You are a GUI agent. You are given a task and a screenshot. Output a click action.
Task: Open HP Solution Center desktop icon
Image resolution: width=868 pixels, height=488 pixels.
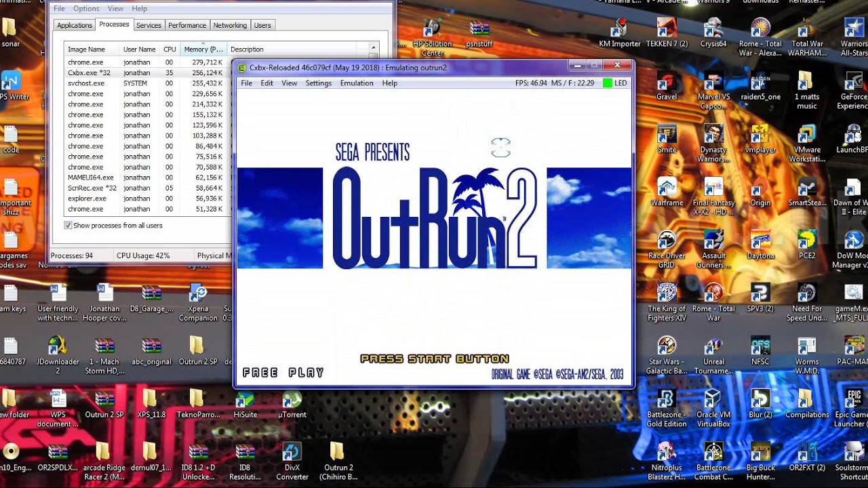click(432, 37)
